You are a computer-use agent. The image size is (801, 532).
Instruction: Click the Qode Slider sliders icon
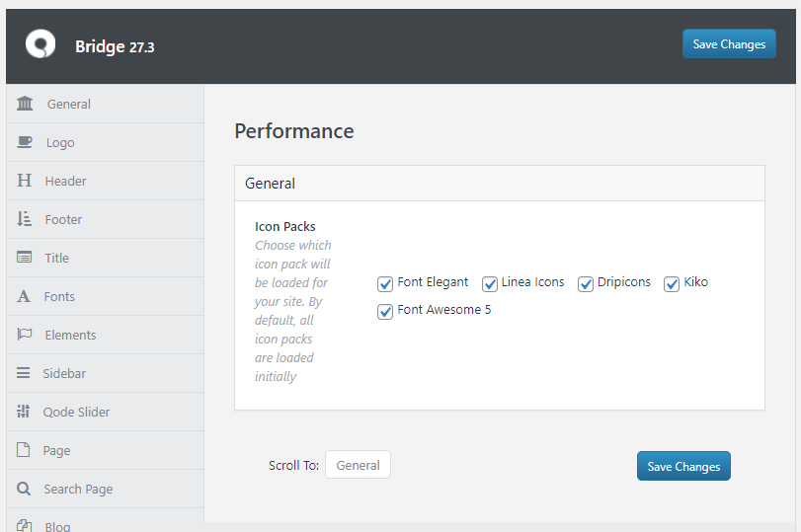24,412
